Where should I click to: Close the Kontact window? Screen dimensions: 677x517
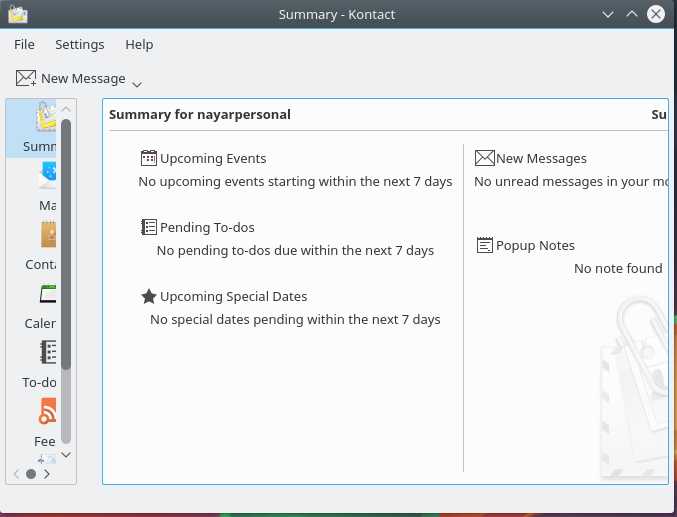point(656,14)
